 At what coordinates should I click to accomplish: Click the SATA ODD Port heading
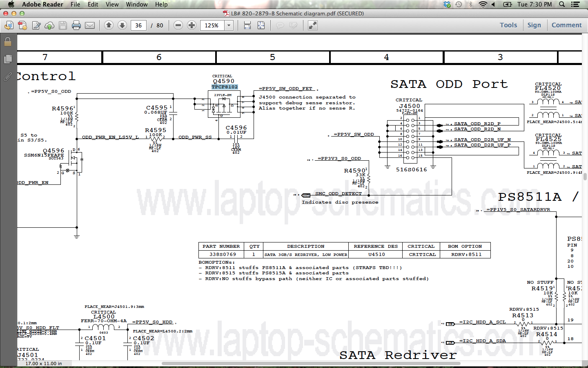[449, 84]
